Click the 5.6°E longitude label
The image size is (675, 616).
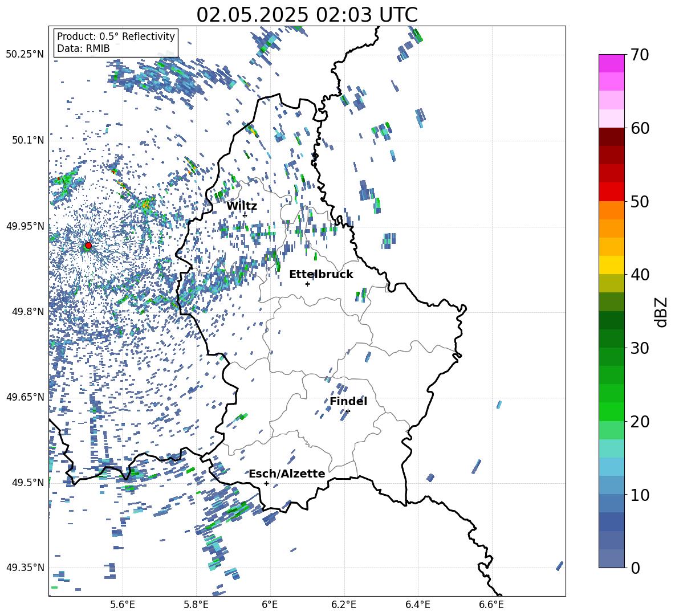coord(123,605)
